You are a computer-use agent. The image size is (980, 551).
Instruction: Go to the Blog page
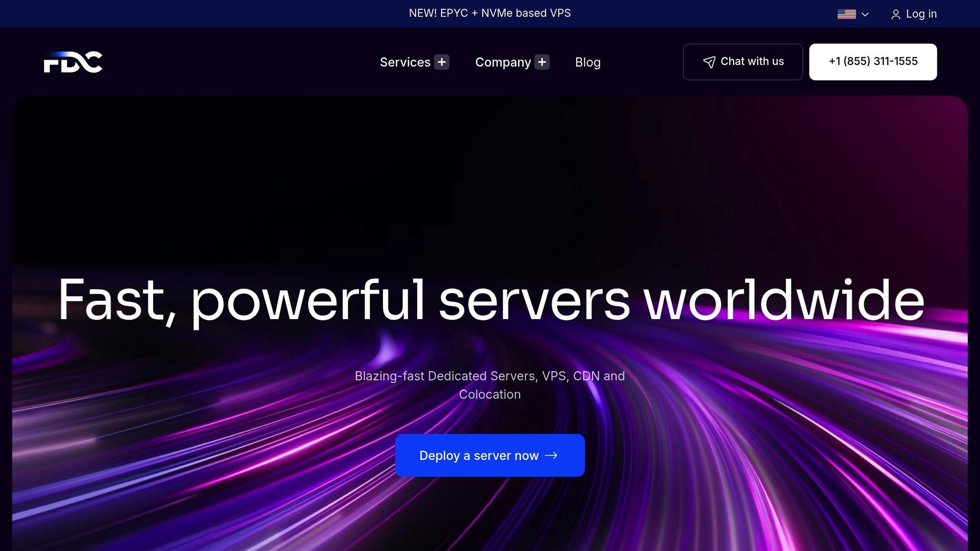click(588, 62)
